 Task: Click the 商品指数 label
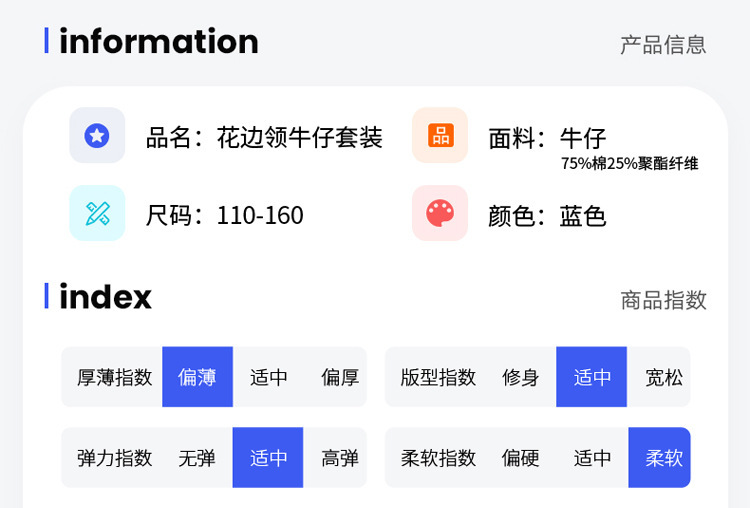click(663, 300)
